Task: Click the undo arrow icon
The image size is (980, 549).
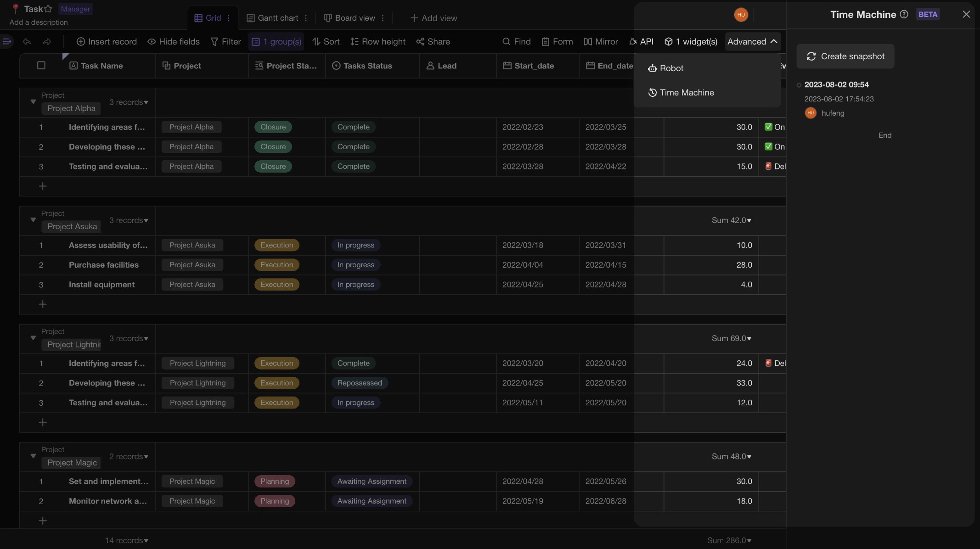Action: 27,42
